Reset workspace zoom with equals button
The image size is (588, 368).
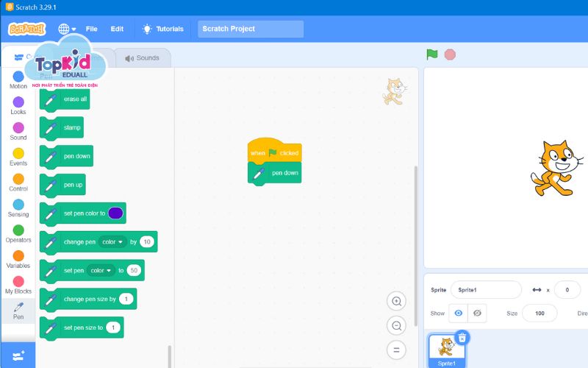[396, 350]
